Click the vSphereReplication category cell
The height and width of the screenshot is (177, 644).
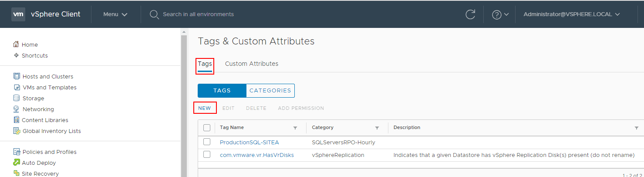pos(338,155)
